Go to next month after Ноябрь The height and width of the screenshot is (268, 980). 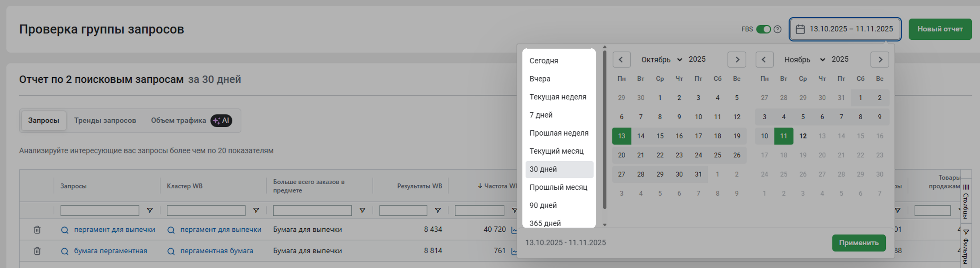pyautogui.click(x=880, y=60)
